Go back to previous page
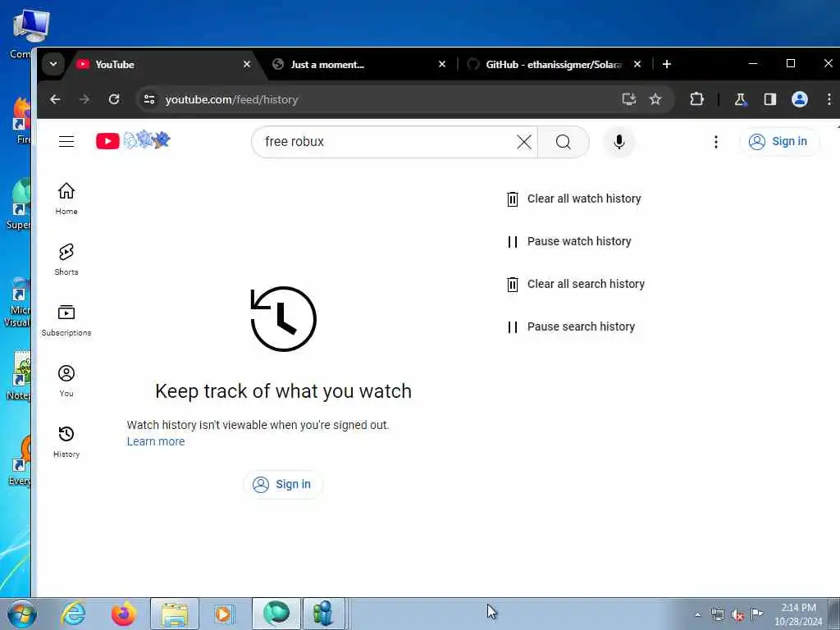This screenshot has height=630, width=840. pos(55,99)
